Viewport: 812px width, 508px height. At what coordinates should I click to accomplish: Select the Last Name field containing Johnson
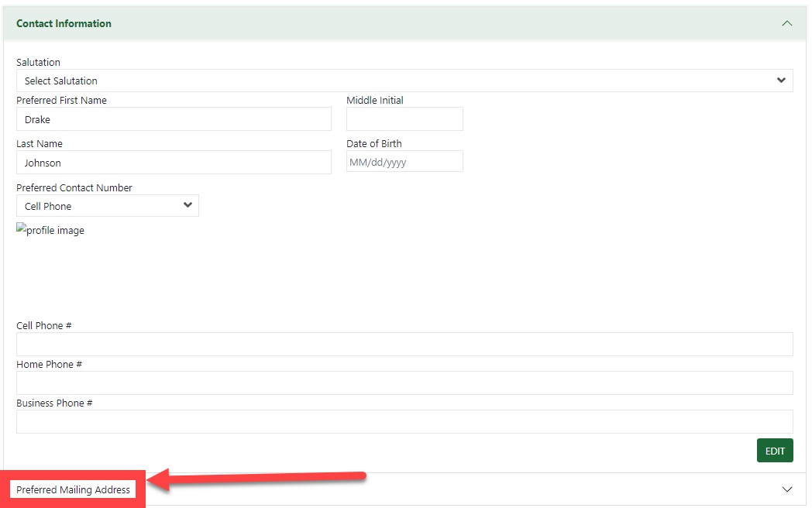[174, 163]
